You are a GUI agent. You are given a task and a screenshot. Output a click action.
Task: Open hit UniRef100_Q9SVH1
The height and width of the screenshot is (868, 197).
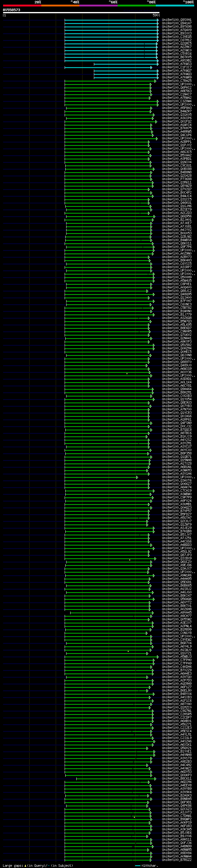point(177,20)
